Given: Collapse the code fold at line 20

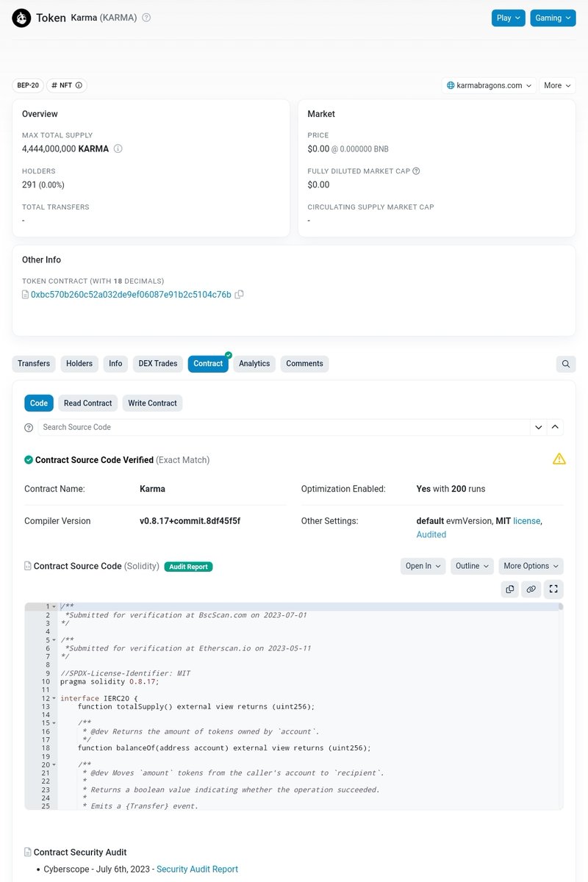Looking at the screenshot, I should (x=54, y=764).
